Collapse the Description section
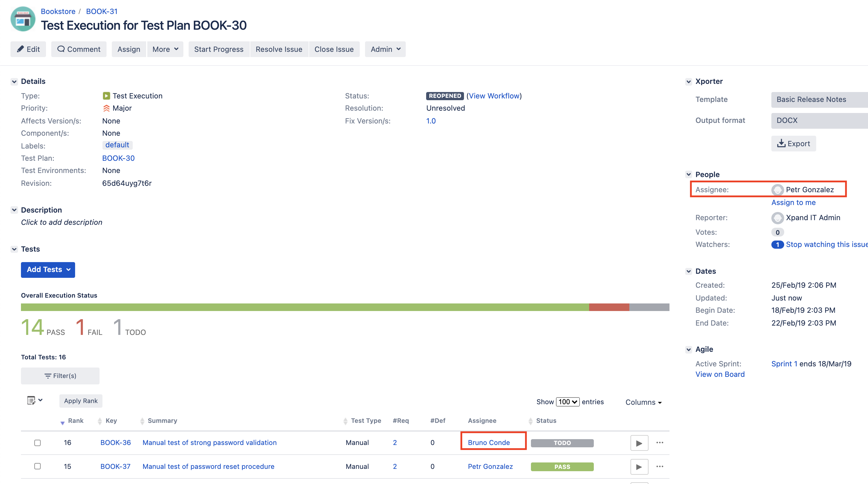This screenshot has height=484, width=868. point(14,210)
